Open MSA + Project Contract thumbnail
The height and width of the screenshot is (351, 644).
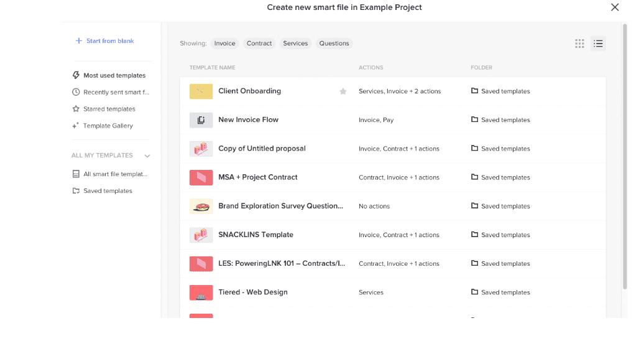coord(201,177)
